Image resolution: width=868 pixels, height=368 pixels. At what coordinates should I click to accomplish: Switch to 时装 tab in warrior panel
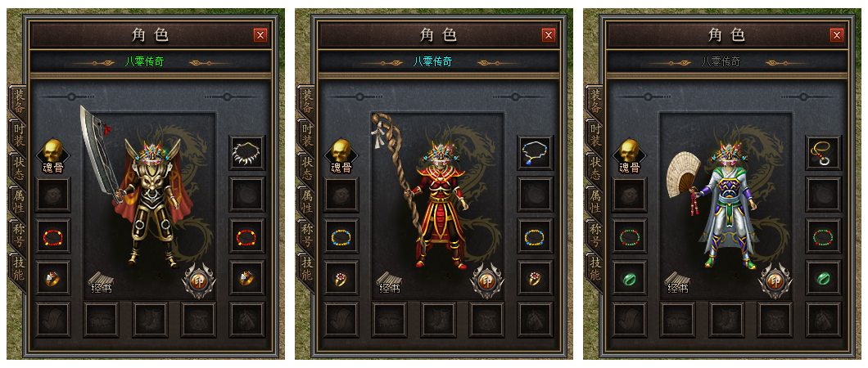19,136
